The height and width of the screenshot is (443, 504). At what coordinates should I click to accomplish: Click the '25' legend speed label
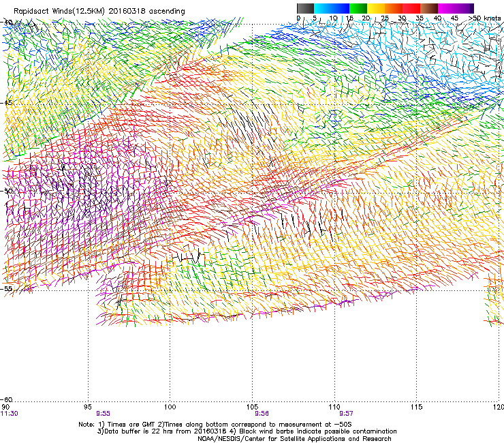click(385, 18)
